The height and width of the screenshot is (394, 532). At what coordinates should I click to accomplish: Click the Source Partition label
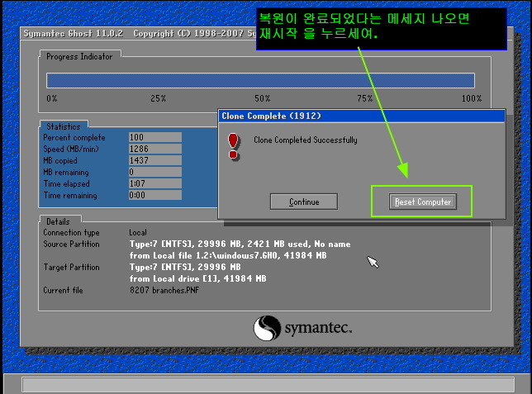tap(71, 244)
